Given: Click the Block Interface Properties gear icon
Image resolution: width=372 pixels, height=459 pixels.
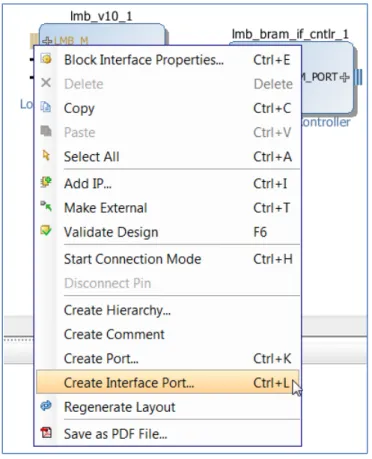Looking at the screenshot, I should (x=46, y=59).
